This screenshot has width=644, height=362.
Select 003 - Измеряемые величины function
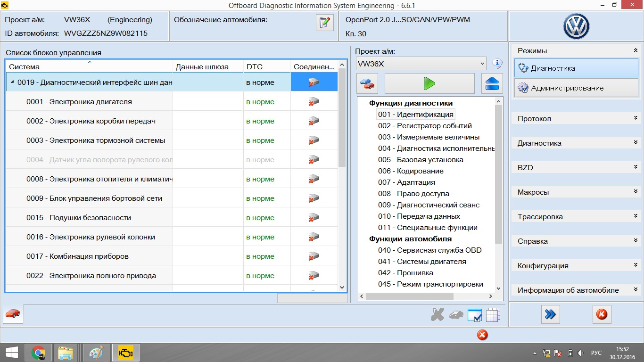[429, 137]
